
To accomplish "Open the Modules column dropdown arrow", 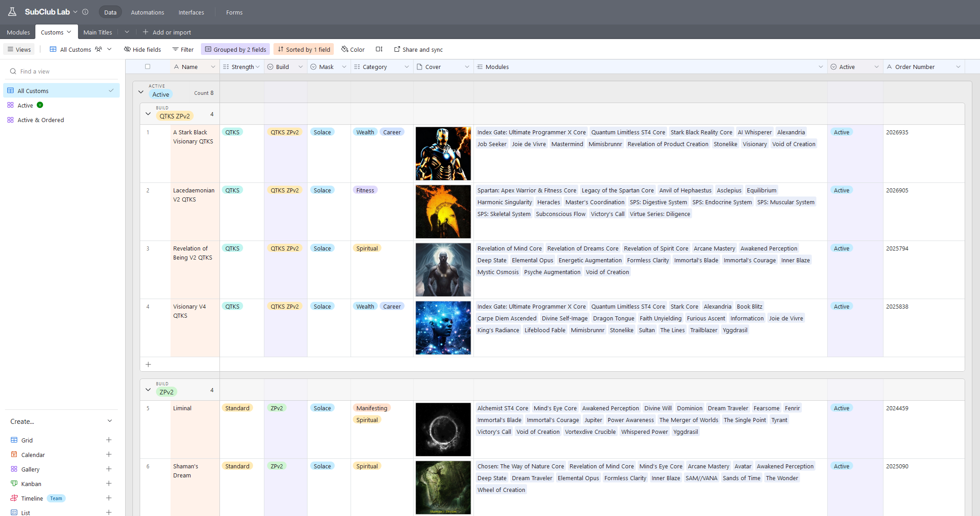I will (x=821, y=67).
